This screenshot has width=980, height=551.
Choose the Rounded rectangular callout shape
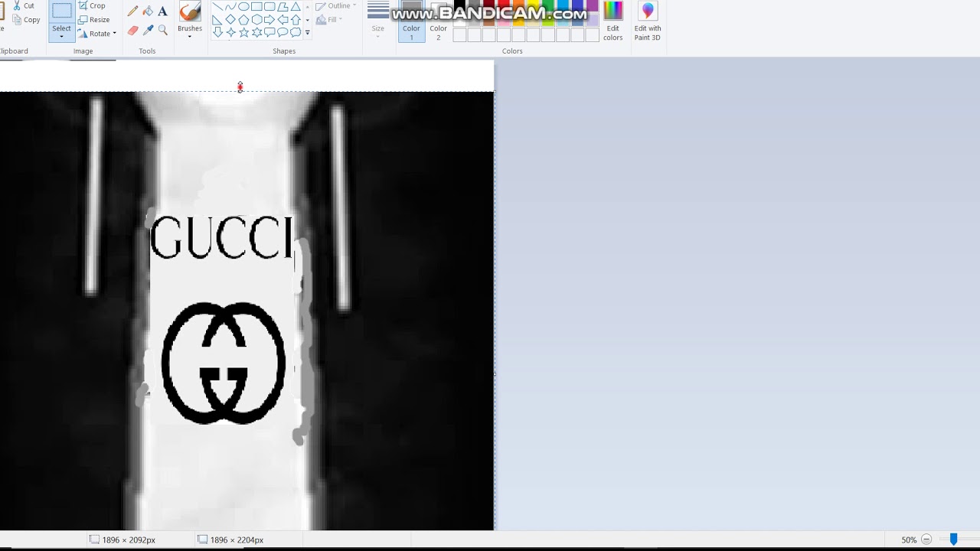(269, 32)
